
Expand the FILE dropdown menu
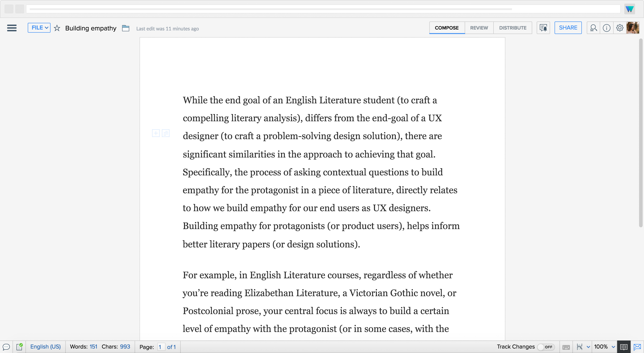39,27
